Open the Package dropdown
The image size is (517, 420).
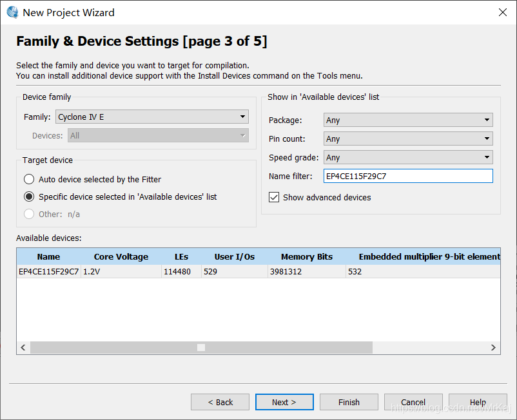(408, 120)
